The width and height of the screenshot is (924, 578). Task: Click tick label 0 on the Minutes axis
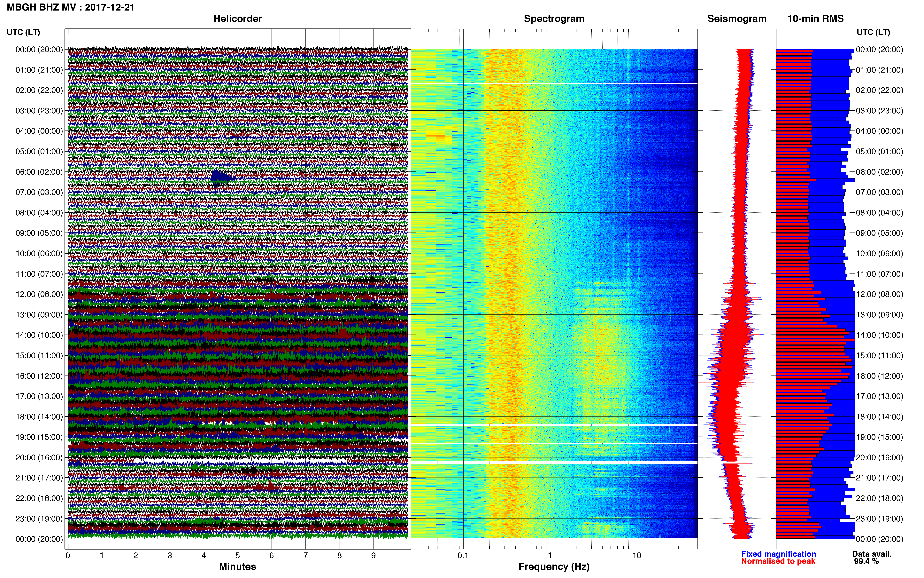68,555
